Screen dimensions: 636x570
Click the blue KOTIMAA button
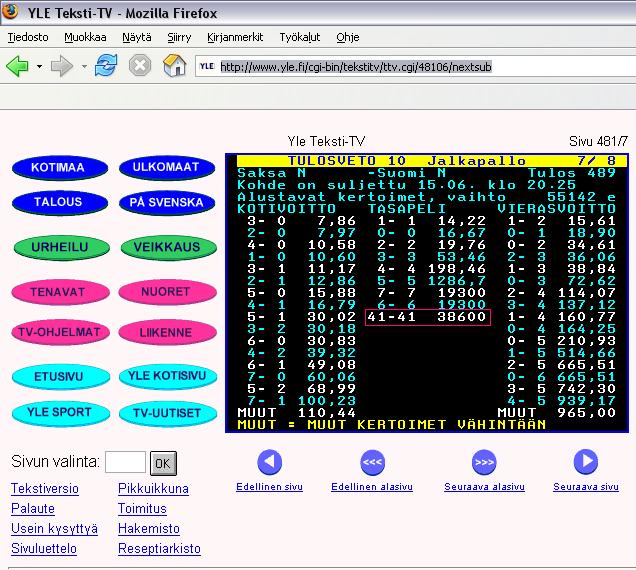point(60,167)
